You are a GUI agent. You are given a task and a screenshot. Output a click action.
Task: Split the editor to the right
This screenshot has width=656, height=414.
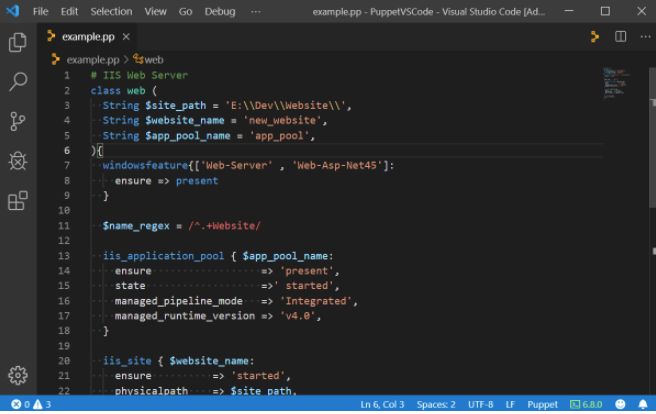click(620, 37)
